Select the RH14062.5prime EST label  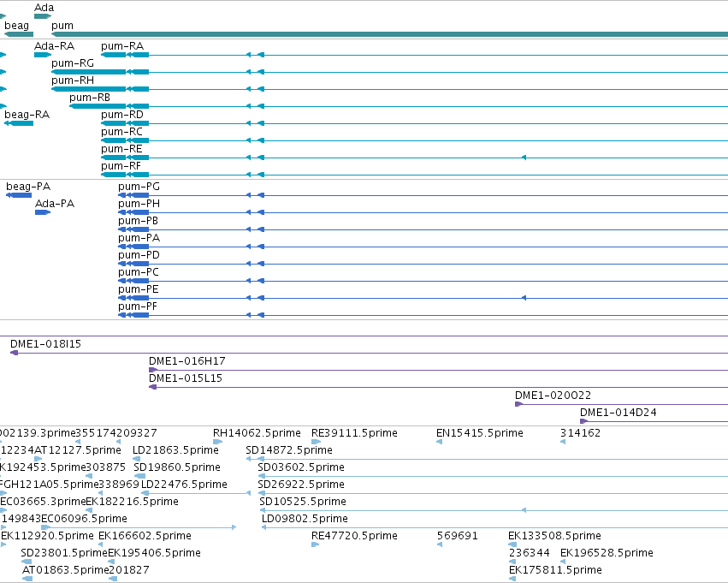257,433
